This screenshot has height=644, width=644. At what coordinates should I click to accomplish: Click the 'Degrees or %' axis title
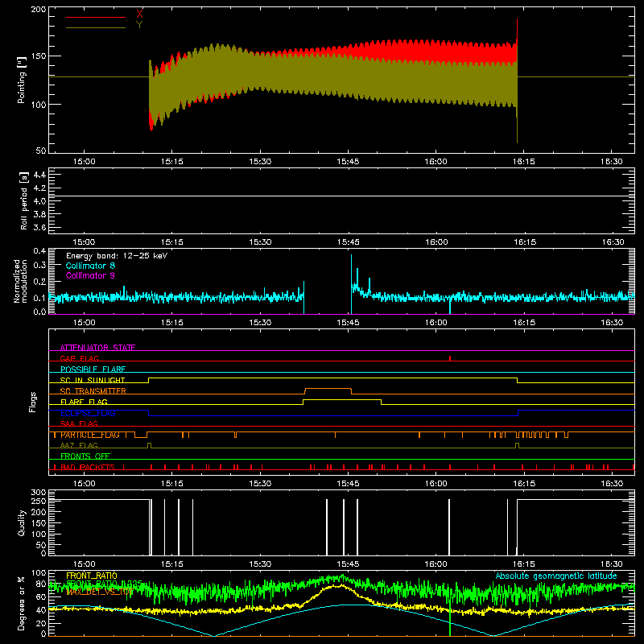click(21, 603)
